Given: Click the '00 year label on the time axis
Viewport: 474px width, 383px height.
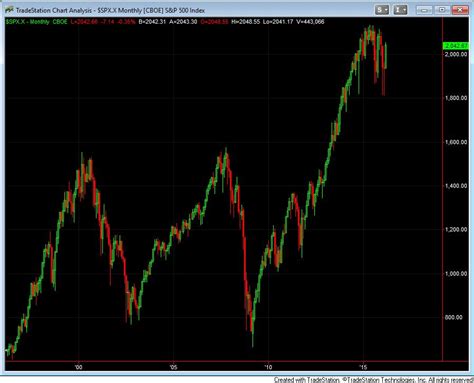Looking at the screenshot, I should (x=78, y=367).
